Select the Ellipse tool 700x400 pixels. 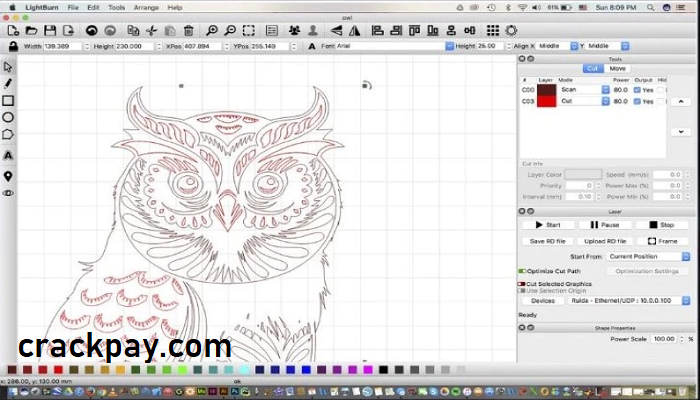click(x=8, y=117)
